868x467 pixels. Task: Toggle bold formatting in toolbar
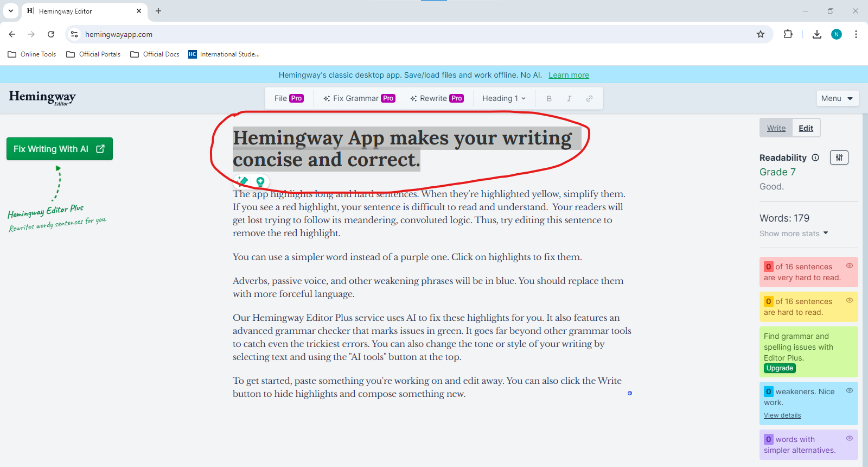[549, 98]
